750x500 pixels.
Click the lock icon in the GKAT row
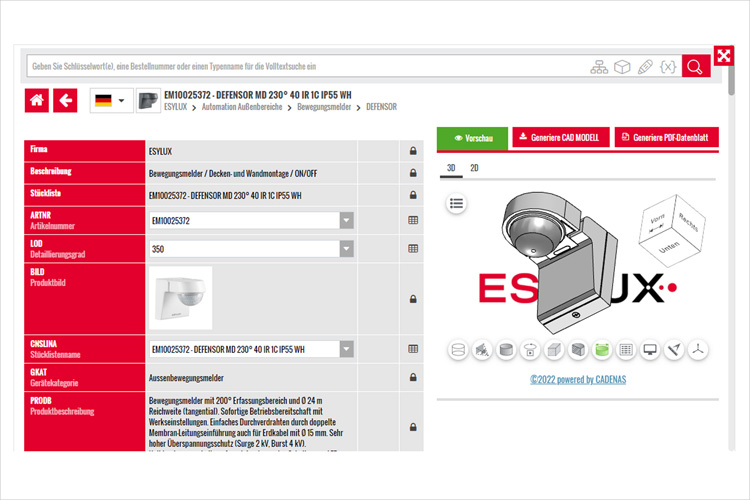click(x=413, y=378)
